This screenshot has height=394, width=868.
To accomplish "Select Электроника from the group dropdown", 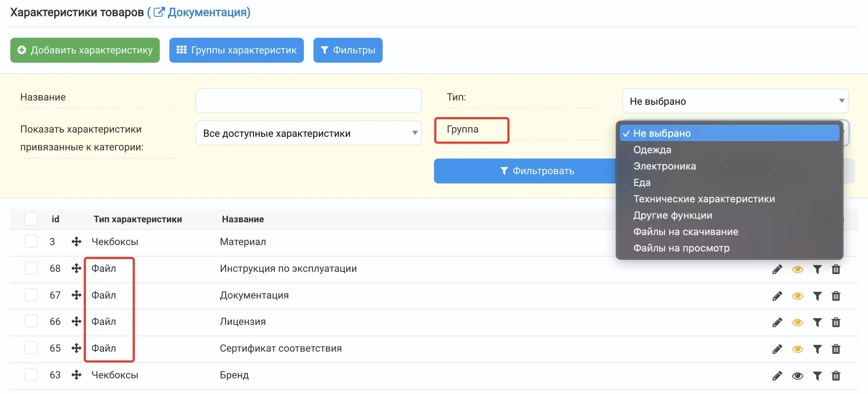I will [665, 165].
